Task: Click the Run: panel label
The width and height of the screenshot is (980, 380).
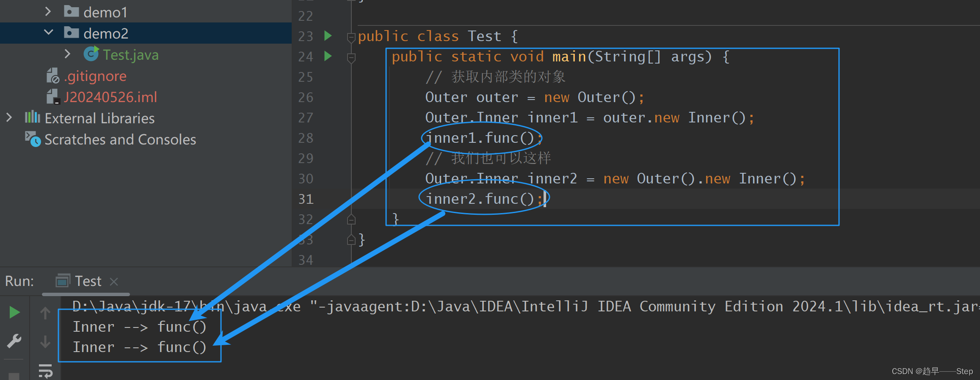Action: [19, 281]
